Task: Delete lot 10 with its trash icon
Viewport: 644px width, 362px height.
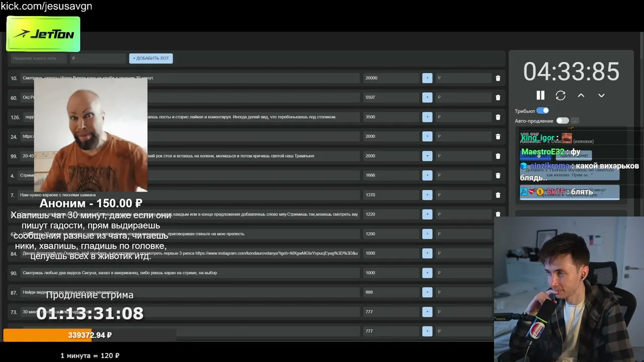Action: coord(498,78)
